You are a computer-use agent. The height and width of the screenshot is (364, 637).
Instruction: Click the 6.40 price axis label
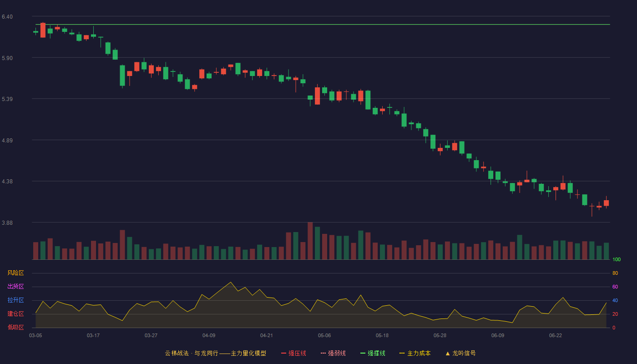click(7, 17)
